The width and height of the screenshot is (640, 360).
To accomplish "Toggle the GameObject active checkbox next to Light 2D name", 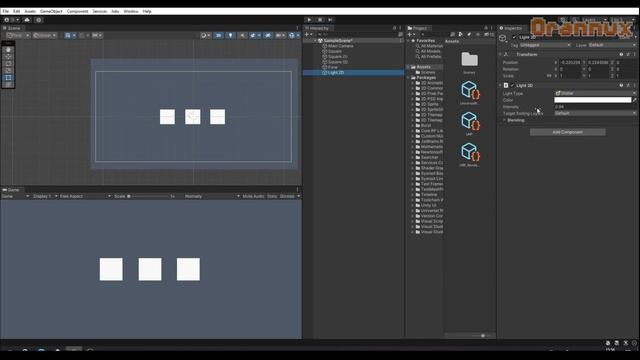I will coord(514,37).
